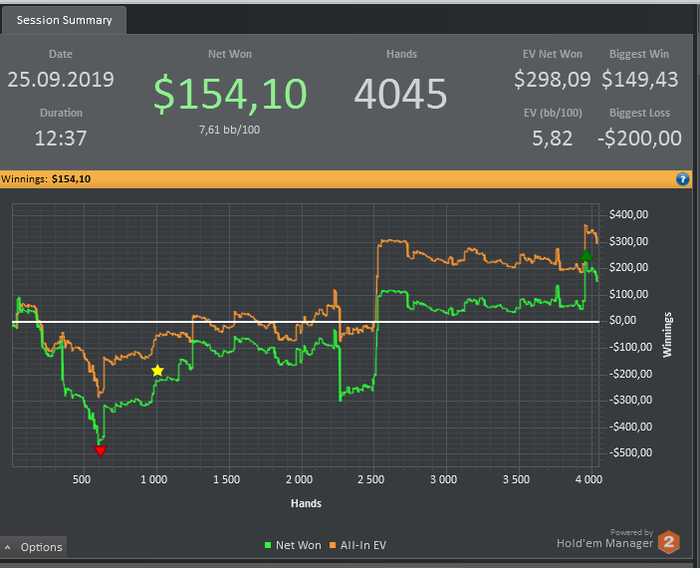Click the EV Net Won value $298,09
This screenshot has width=700, height=568.
tap(552, 79)
